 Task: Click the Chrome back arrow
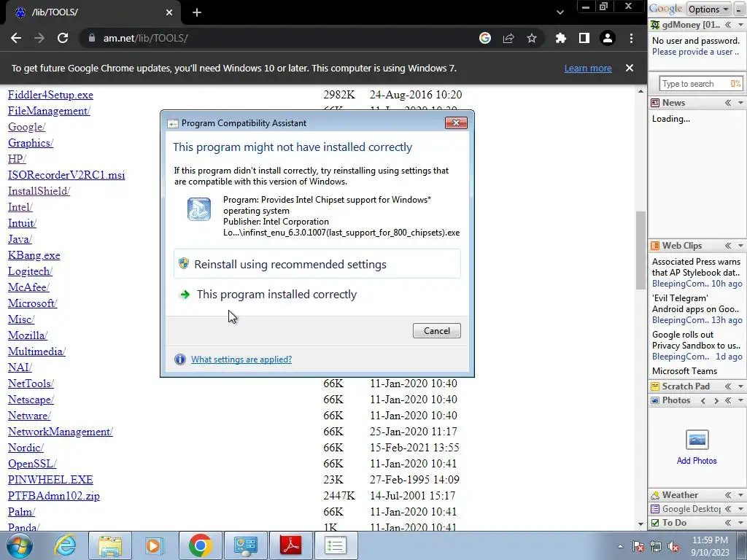[16, 38]
